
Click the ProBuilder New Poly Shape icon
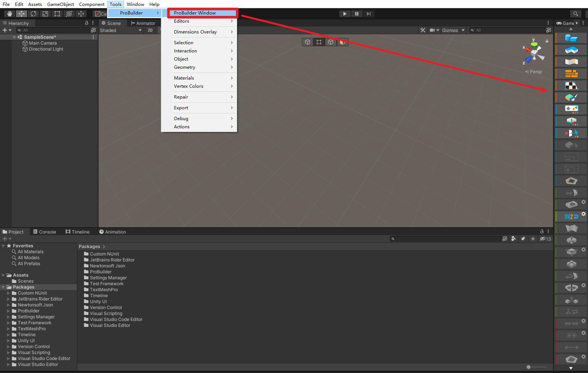571,50
